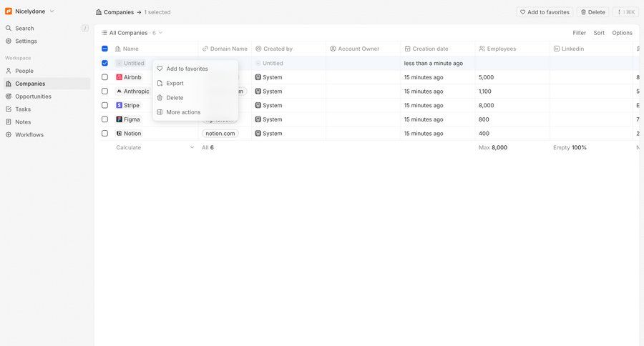Open the Nicelydone workspace switcher chevron
Viewport: 644px width, 346px height.
point(52,11)
